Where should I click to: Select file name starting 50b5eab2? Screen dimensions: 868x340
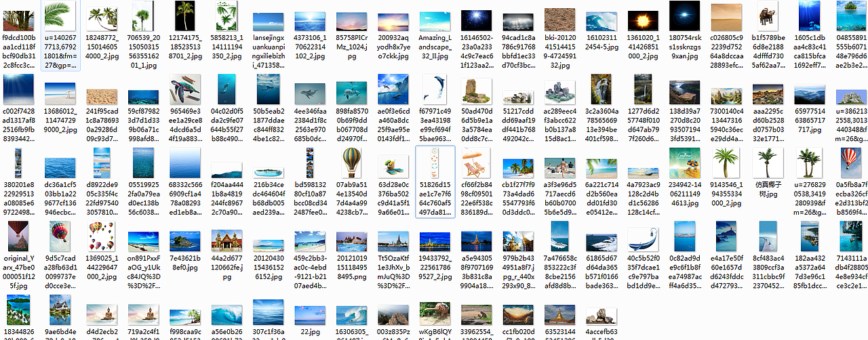pos(269,125)
